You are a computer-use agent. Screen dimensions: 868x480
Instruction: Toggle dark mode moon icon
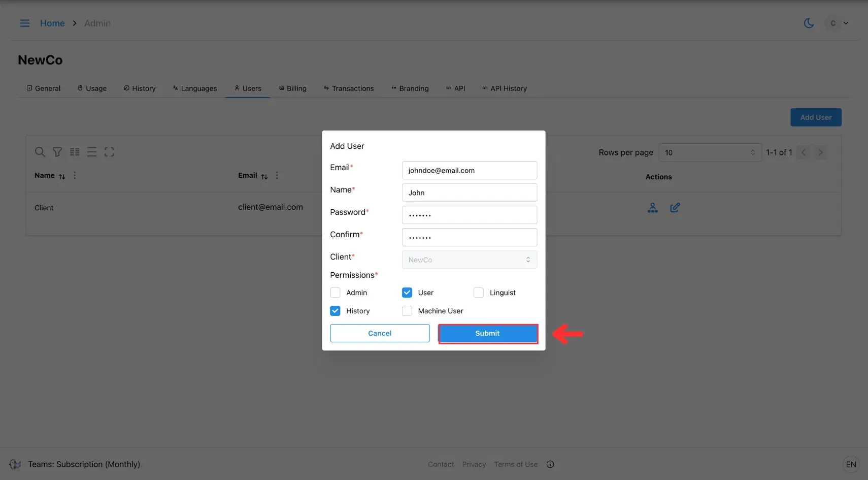[x=809, y=23]
